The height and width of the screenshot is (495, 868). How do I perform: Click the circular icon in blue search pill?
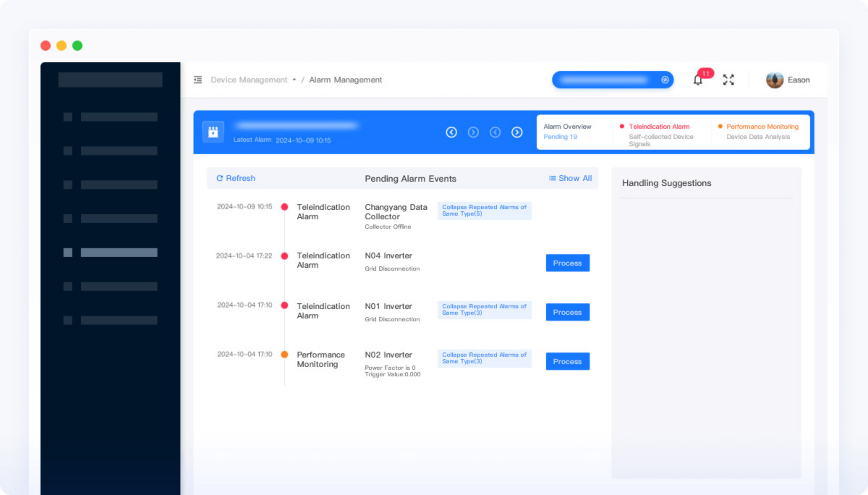point(665,80)
